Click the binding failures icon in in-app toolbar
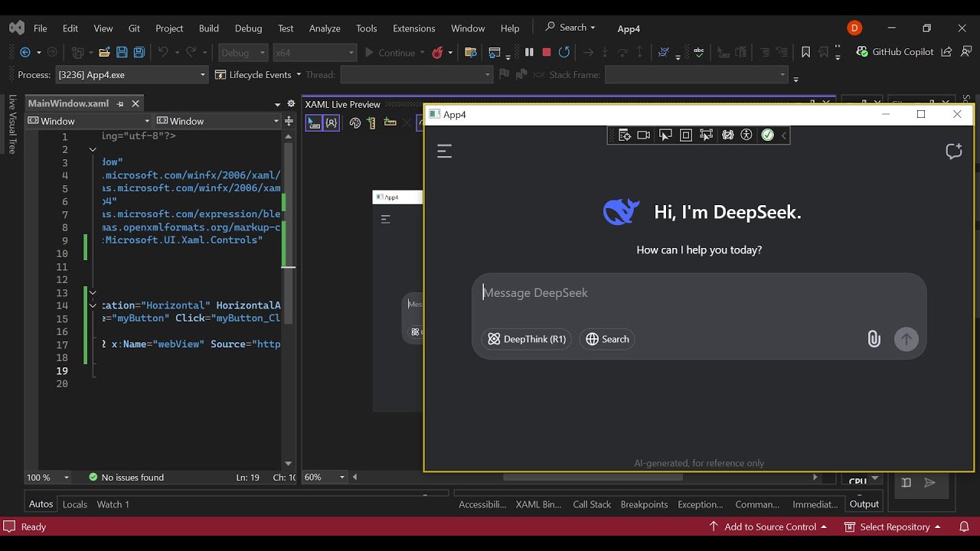The width and height of the screenshot is (980, 551). click(x=727, y=135)
